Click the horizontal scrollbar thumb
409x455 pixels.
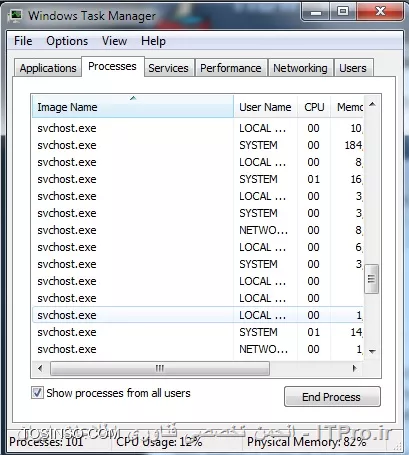point(160,368)
